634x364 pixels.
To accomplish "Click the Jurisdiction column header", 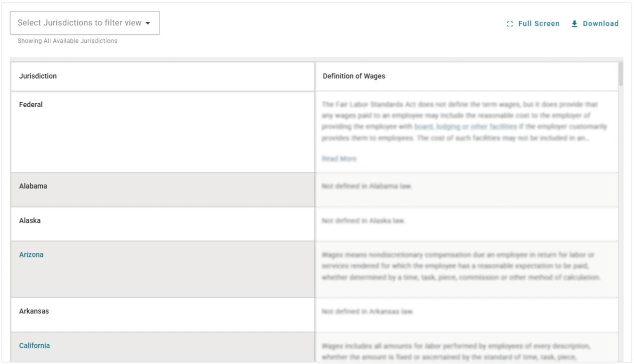I will [x=37, y=76].
